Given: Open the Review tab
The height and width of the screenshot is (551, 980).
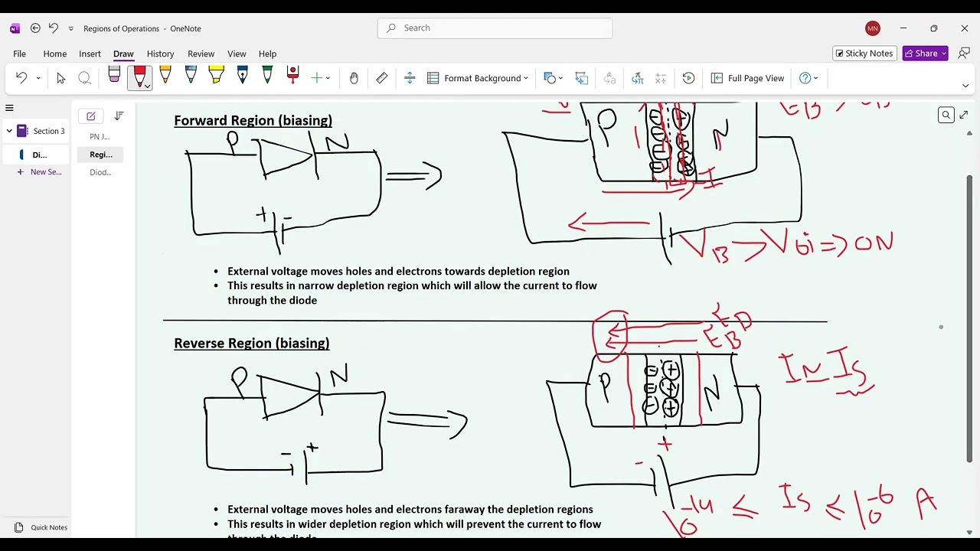Looking at the screenshot, I should click(201, 54).
